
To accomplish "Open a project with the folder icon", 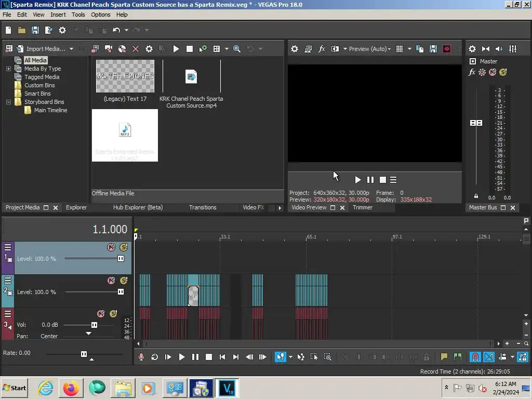I will click(22, 30).
